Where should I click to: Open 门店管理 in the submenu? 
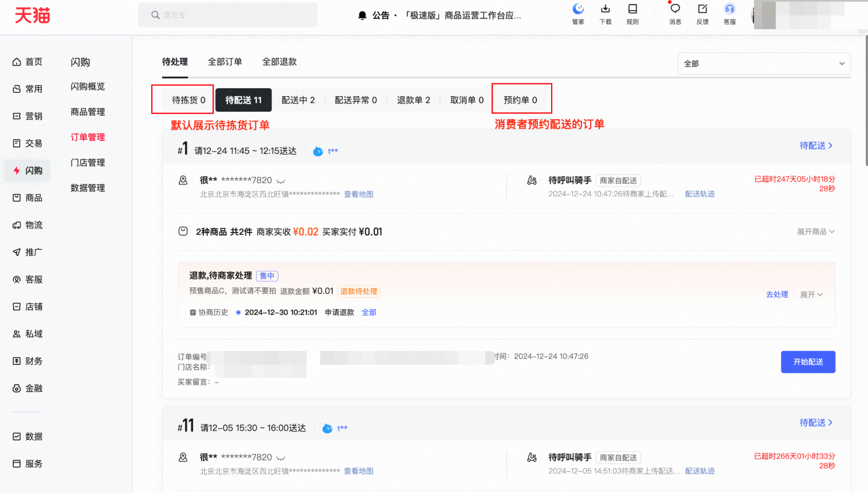pos(88,163)
